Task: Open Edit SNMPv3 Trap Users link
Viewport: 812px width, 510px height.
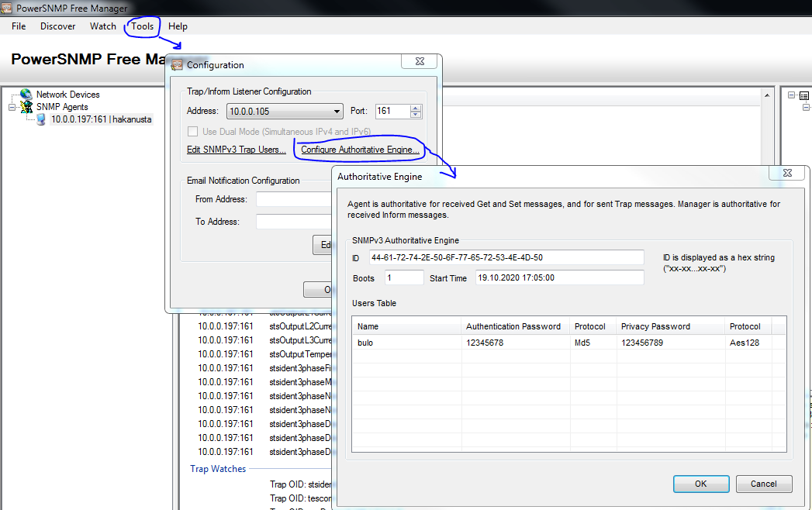Action: tap(236, 150)
